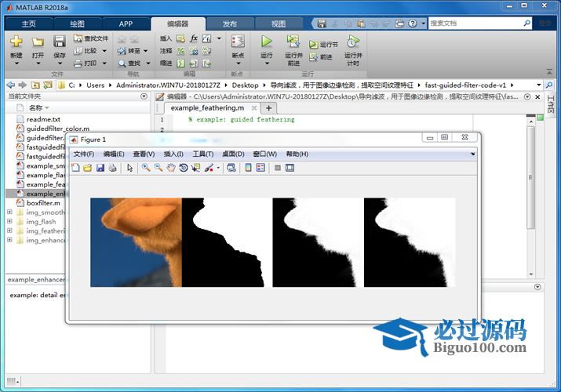Go up one folder level icon
The height and width of the screenshot is (392, 561).
[35, 85]
